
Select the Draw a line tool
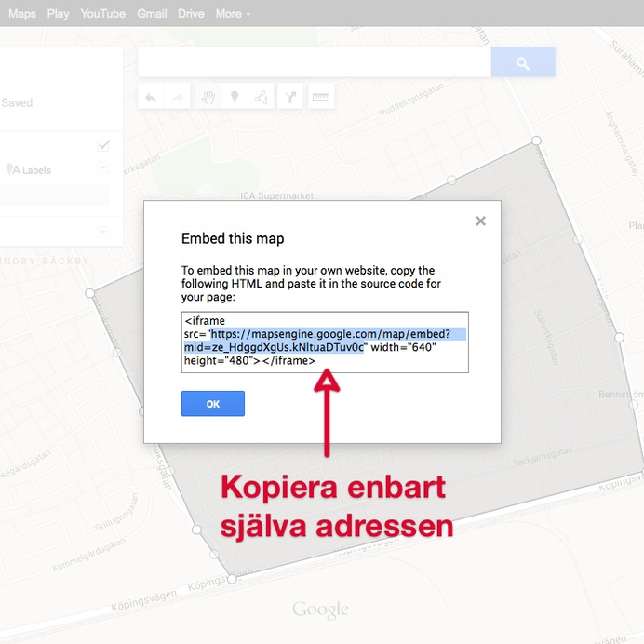262,97
